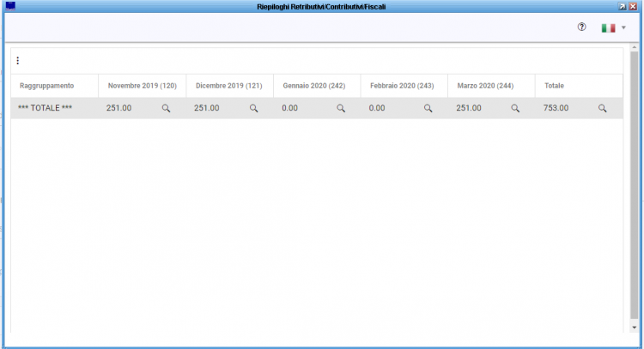
Task: Open magnifier for Gennaio 2020 total
Action: pyautogui.click(x=341, y=108)
